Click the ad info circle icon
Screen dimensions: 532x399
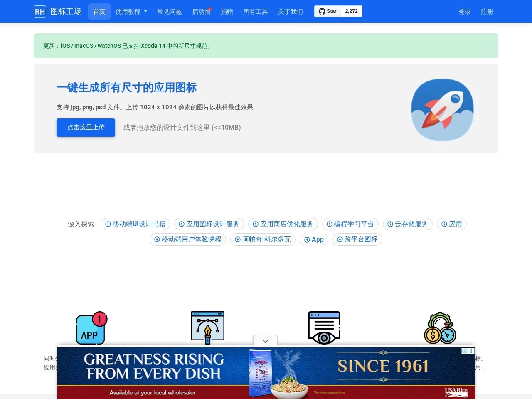click(464, 351)
